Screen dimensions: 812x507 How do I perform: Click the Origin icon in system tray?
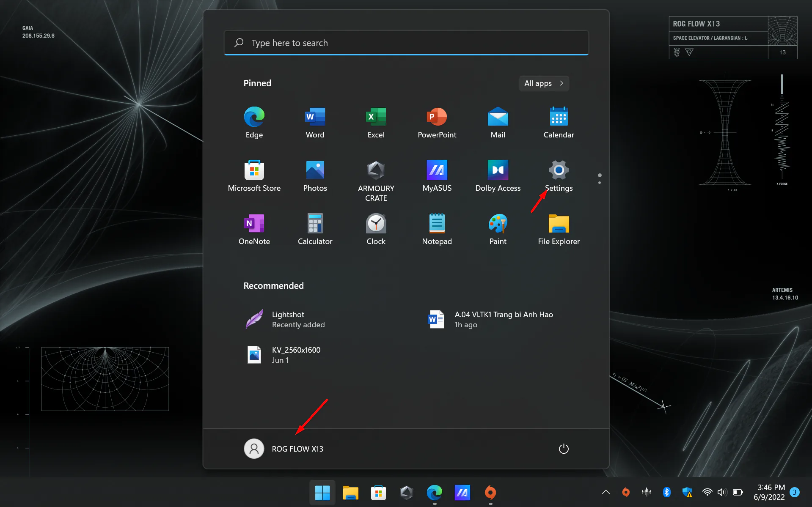click(x=626, y=492)
